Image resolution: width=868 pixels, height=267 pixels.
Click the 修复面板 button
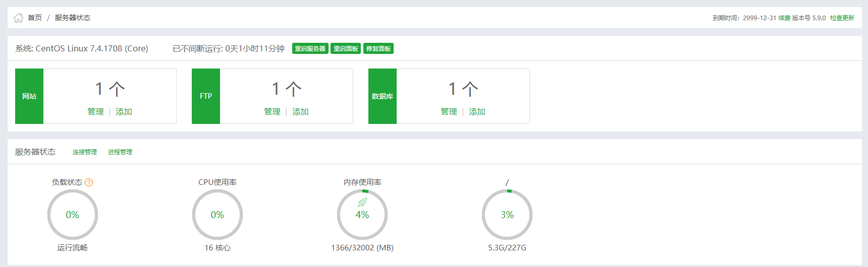tap(378, 48)
